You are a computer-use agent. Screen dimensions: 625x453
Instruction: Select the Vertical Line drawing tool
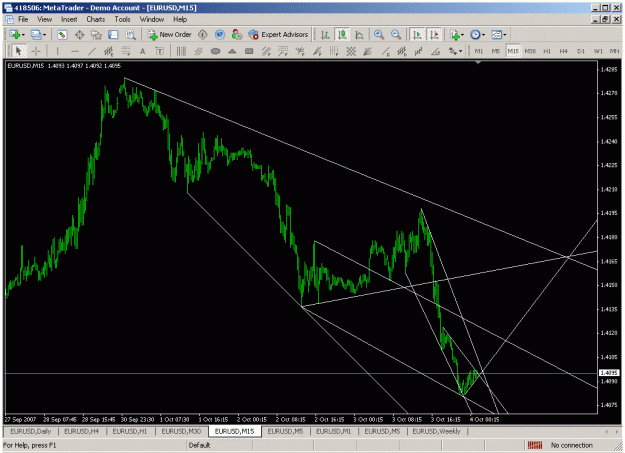[x=57, y=51]
